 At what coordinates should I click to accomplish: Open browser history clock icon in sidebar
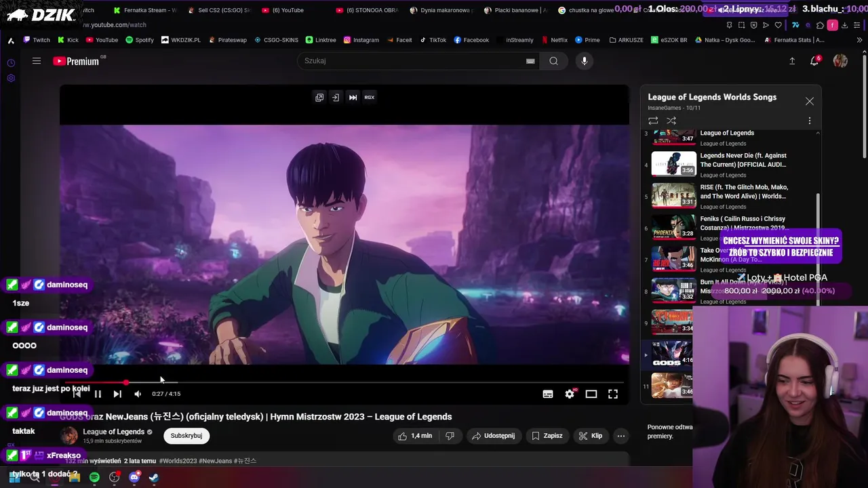[11, 63]
